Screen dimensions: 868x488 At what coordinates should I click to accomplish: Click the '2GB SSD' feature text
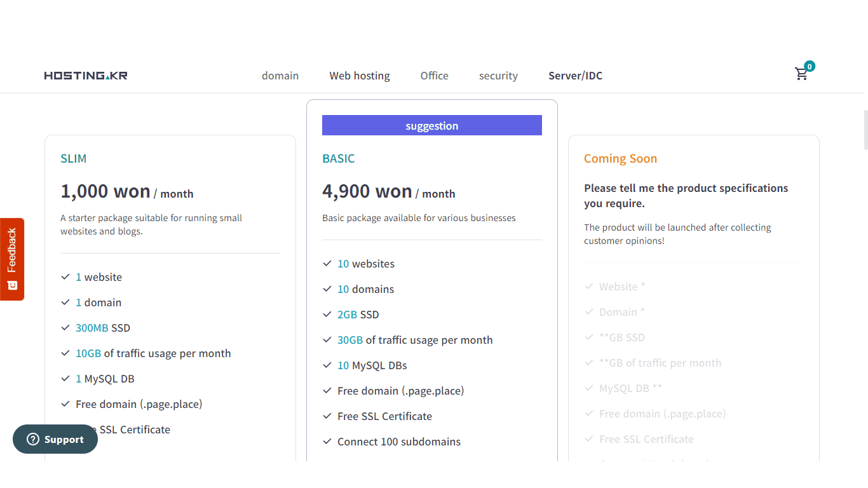(x=358, y=315)
